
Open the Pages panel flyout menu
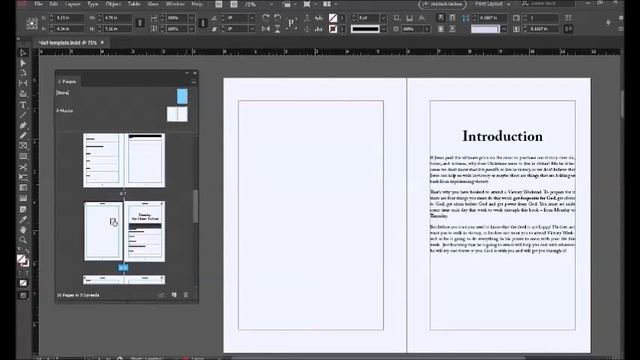click(193, 82)
